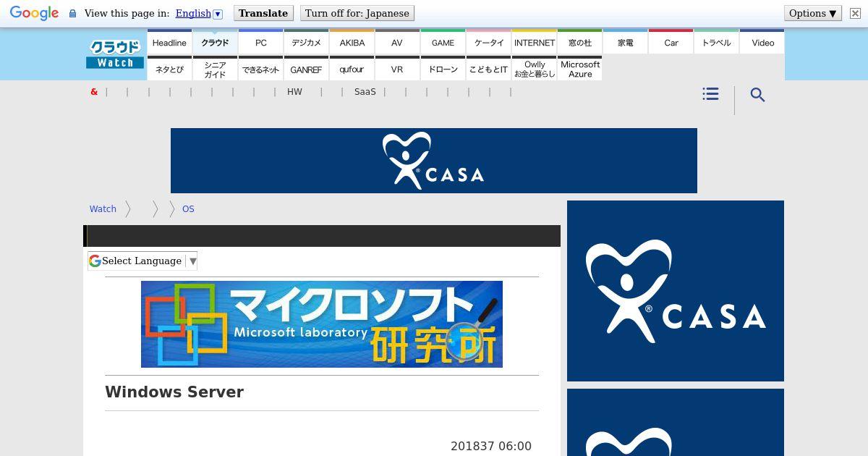Click the Watch breadcrumb link
This screenshot has height=456, width=868.
tap(103, 208)
